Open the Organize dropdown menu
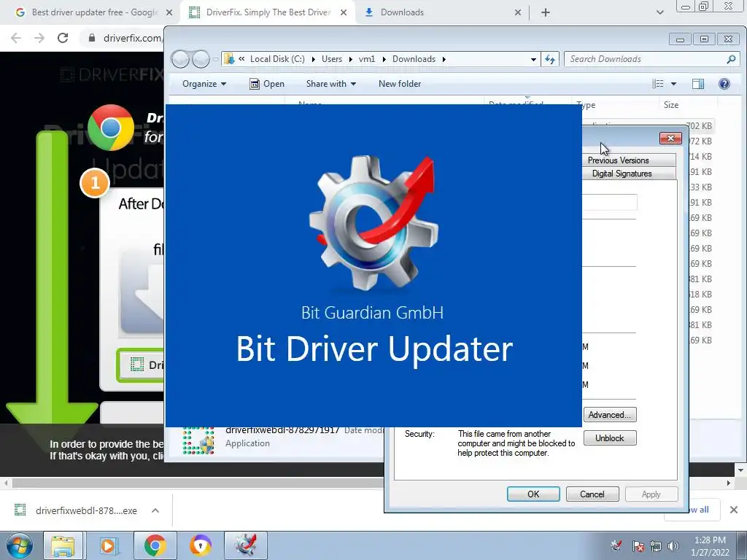747x560 pixels. click(x=204, y=84)
